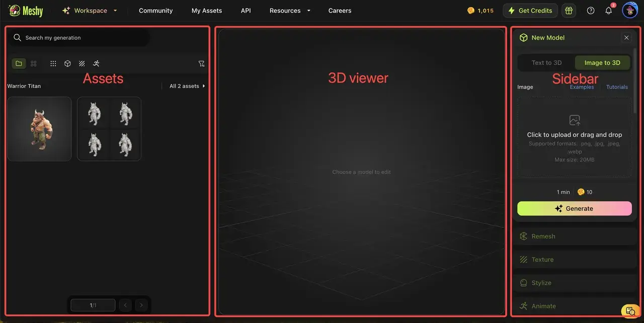
Task: Expand All 2 assets arrow
Action: pos(187,86)
